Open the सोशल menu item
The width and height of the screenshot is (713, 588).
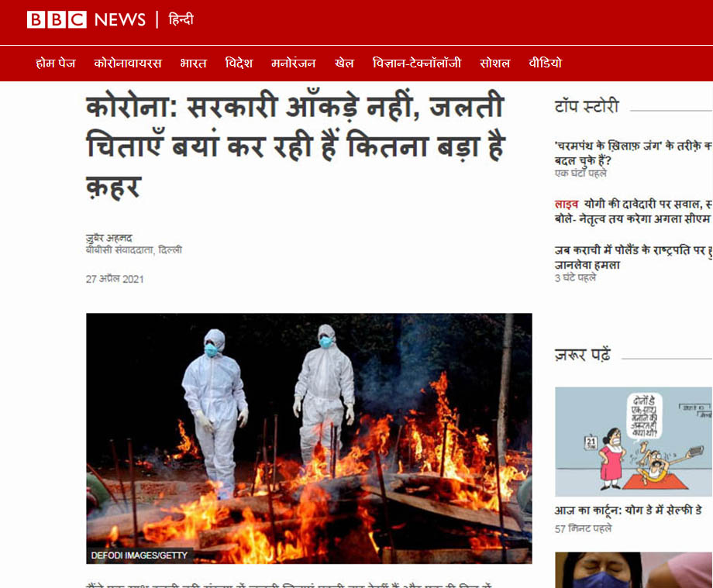(x=494, y=64)
